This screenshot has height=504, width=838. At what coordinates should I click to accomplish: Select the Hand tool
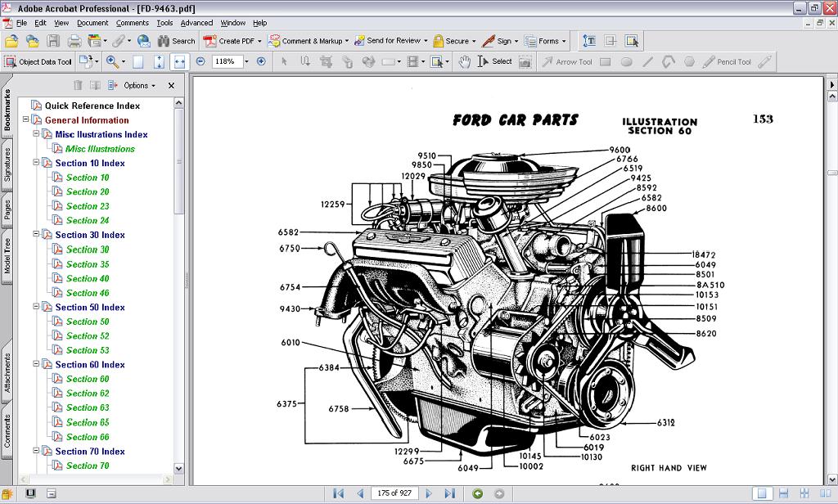tap(464, 61)
